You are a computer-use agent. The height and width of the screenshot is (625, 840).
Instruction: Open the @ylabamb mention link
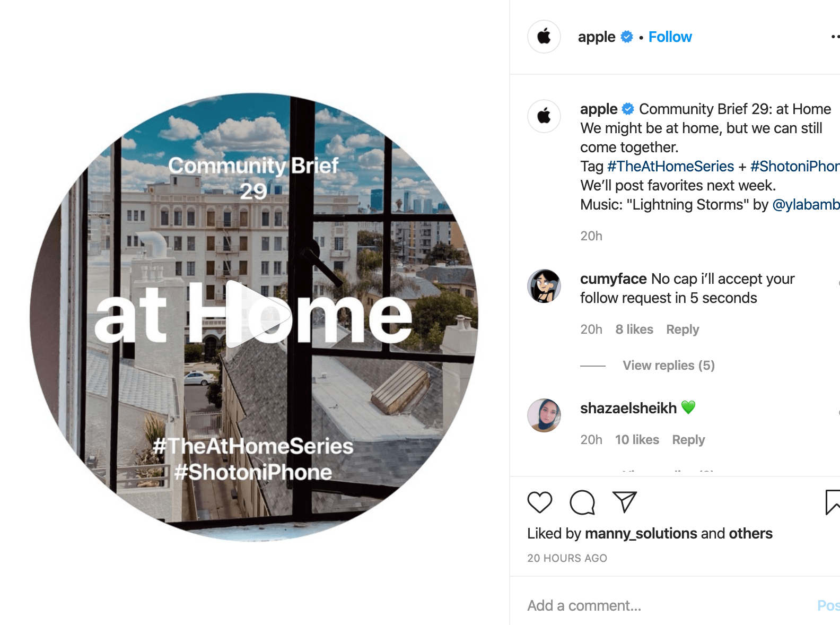click(806, 204)
